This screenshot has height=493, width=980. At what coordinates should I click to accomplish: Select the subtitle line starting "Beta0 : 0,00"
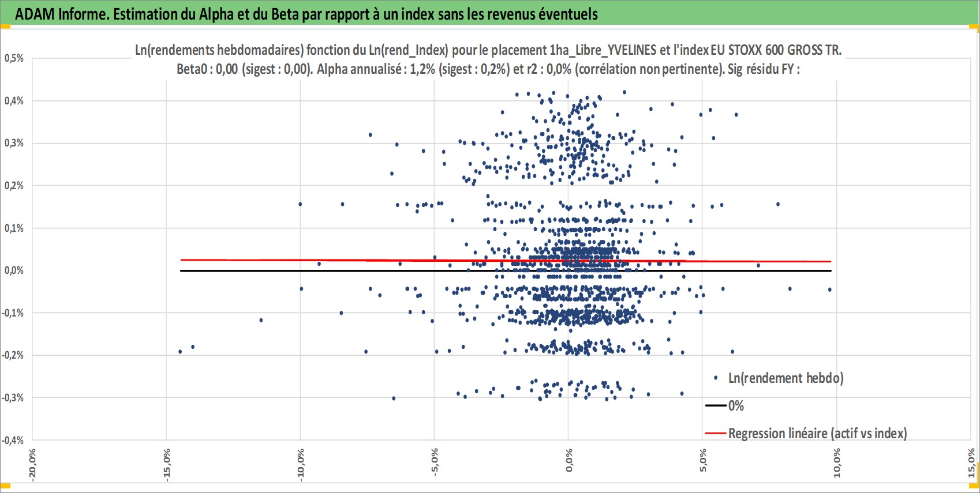488,69
